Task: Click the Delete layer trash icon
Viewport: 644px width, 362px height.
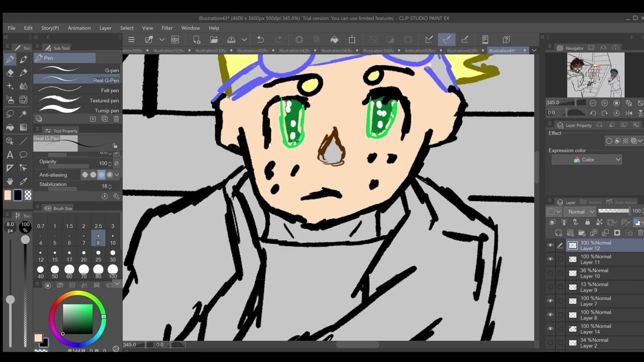Action: pos(640,233)
